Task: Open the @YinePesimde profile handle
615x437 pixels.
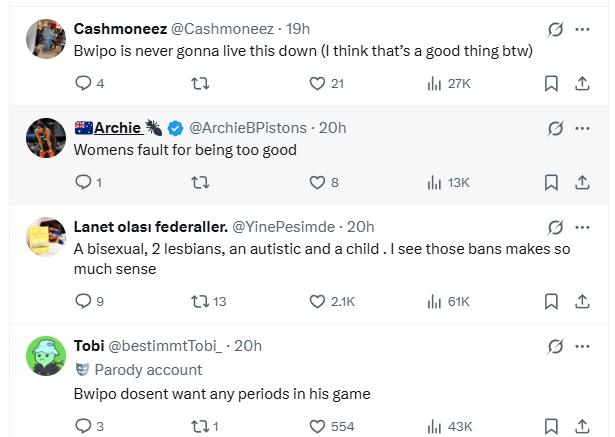Action: point(288,227)
